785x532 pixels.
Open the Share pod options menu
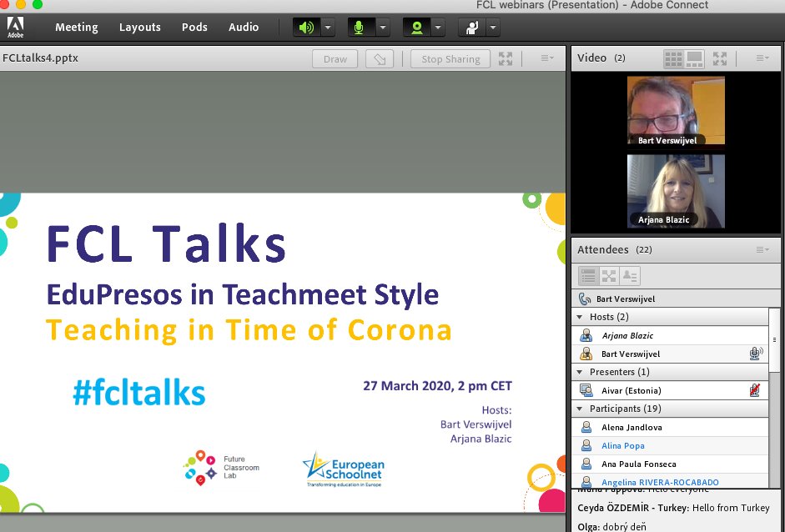tap(547, 58)
